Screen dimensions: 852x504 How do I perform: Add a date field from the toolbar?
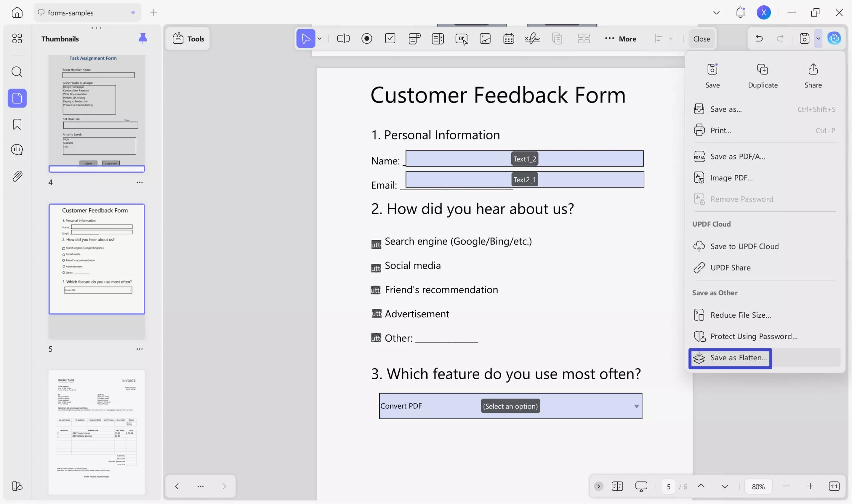509,38
